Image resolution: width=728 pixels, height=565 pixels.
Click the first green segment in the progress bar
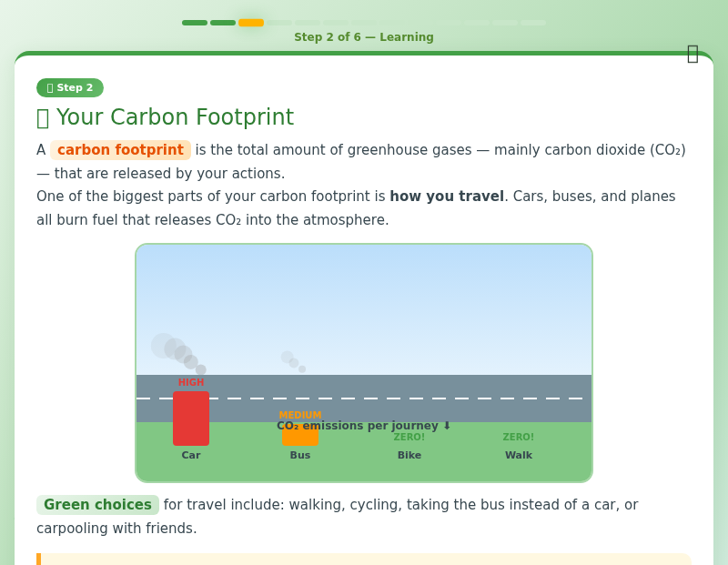point(195,23)
